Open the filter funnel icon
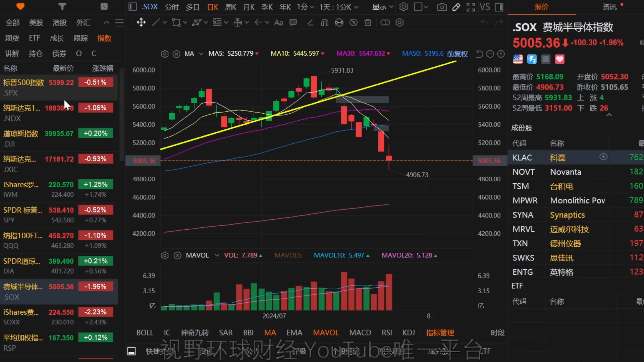This screenshot has width=644, height=362. [62, 6]
